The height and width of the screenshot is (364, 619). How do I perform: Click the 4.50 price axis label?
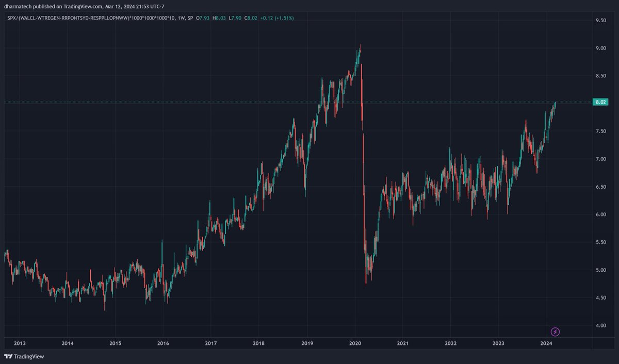coord(600,297)
